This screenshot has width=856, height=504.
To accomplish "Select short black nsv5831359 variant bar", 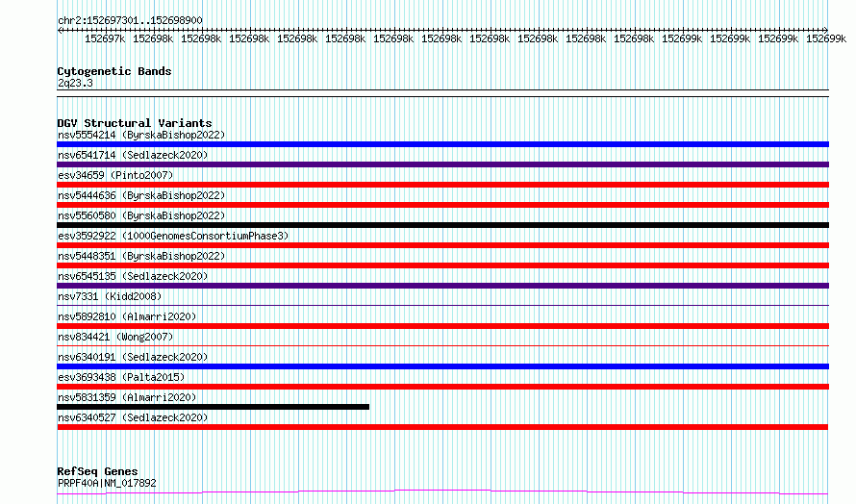I will 213,407.
